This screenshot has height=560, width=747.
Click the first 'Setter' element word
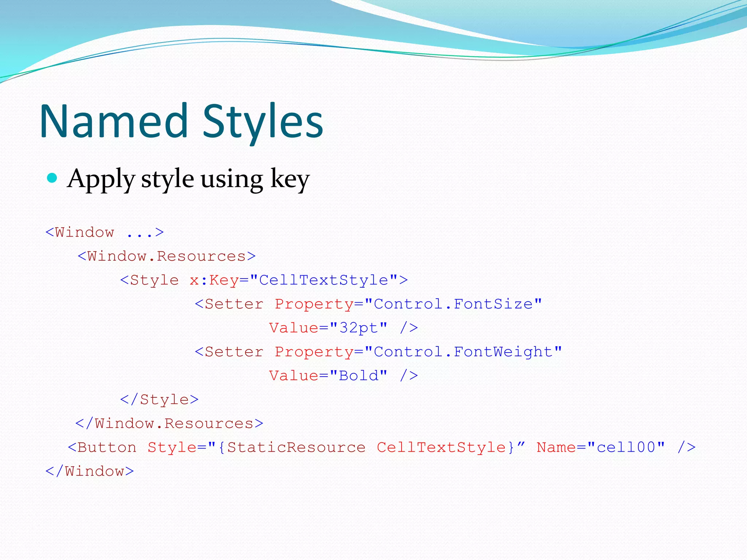(234, 304)
